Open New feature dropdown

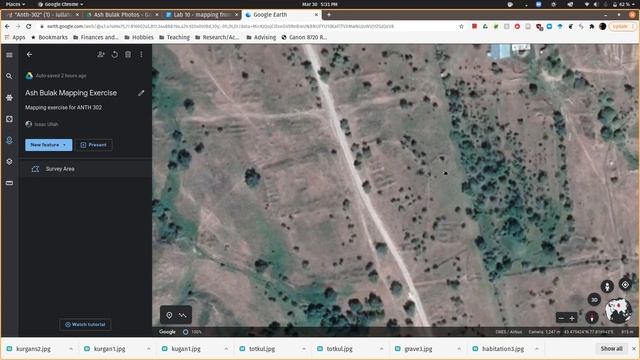click(49, 145)
